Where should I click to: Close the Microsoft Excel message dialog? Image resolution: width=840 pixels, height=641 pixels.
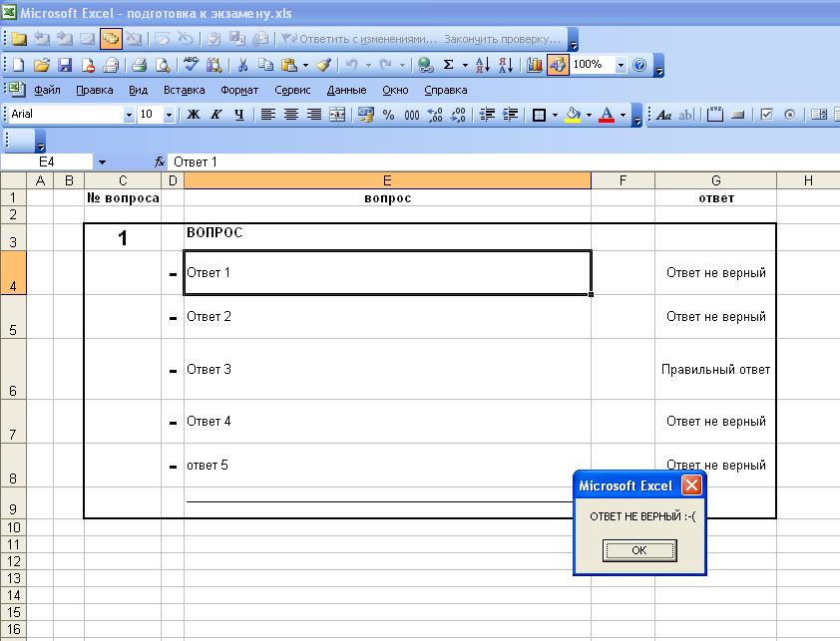(x=691, y=485)
